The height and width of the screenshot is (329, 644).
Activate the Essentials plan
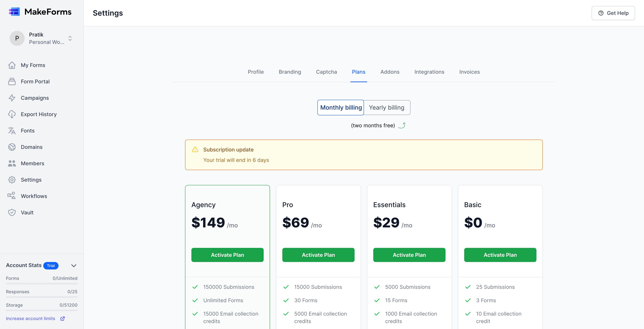point(409,255)
